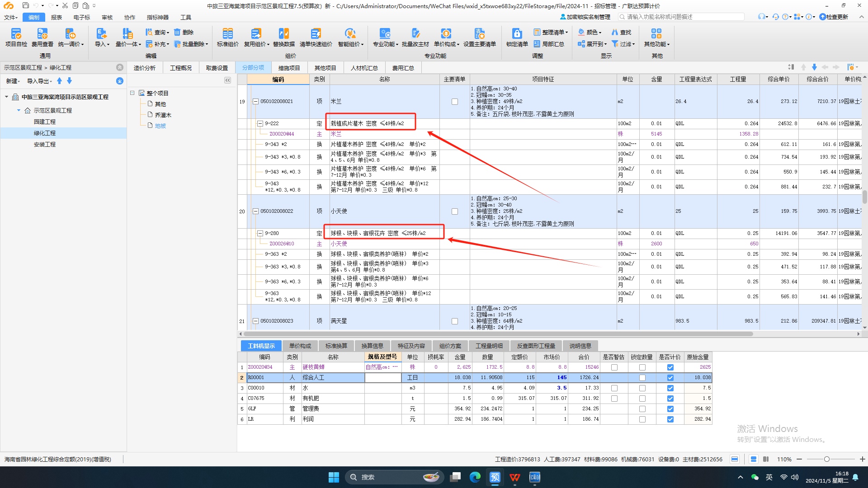Check 主要清单 box for 小天使 row

(x=455, y=211)
